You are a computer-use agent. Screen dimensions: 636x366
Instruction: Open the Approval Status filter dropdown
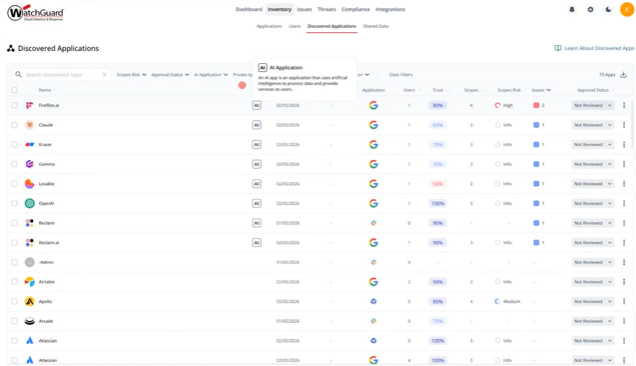[x=170, y=75]
